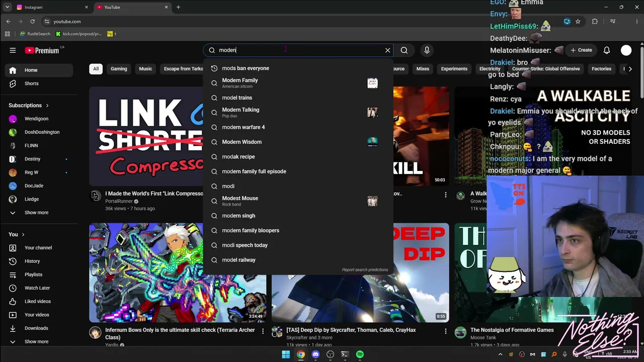Open Playlists in the sidebar
The height and width of the screenshot is (362, 644).
click(x=40, y=275)
